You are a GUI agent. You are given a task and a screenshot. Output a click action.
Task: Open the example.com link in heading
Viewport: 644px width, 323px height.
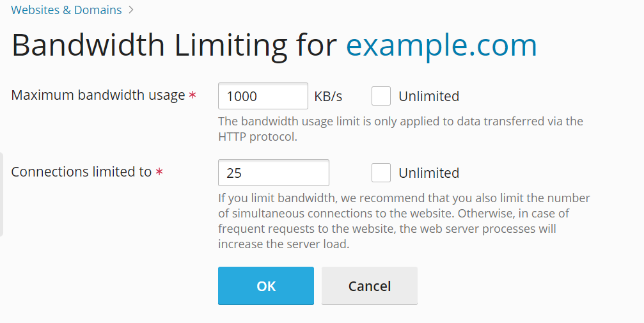(441, 45)
